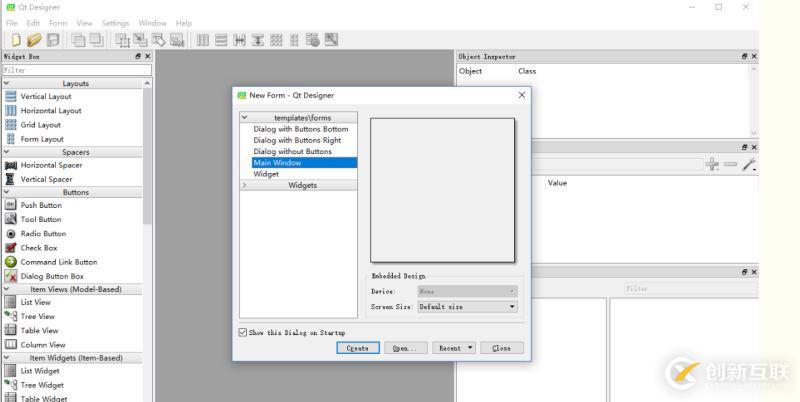The image size is (800, 402).
Task: Open the Help menu
Action: tap(184, 23)
